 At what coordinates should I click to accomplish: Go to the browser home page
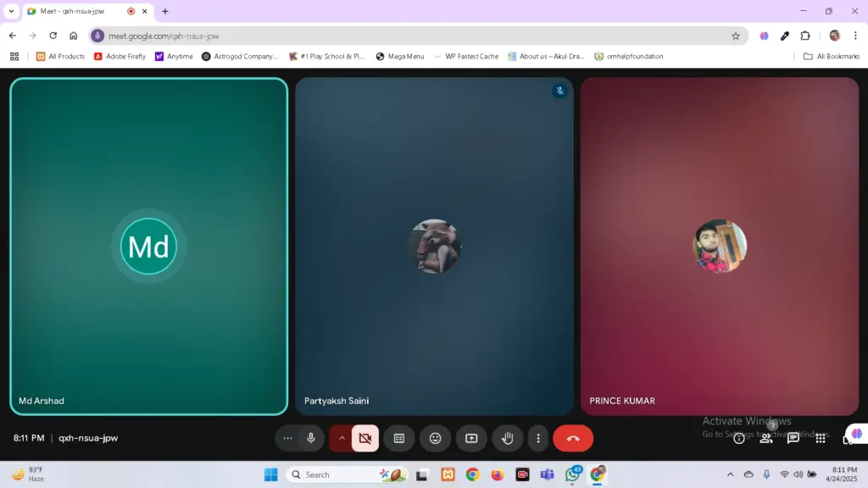pyautogui.click(x=74, y=36)
